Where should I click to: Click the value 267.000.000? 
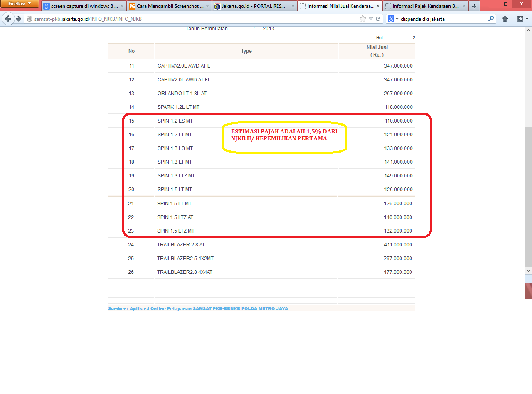[x=398, y=94]
